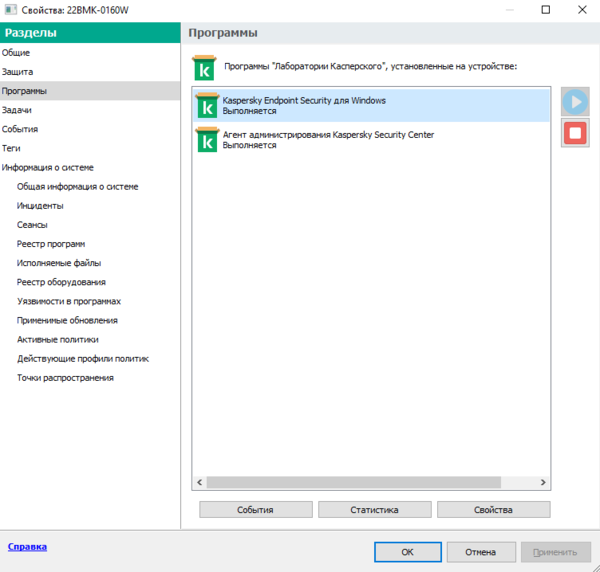Click the horizontal scrollbar left arrow

tap(199, 482)
